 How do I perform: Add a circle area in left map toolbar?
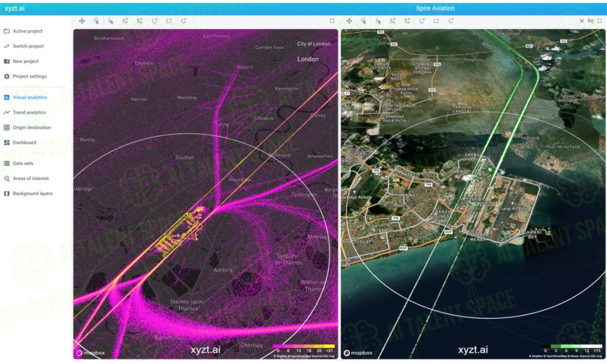[x=154, y=21]
